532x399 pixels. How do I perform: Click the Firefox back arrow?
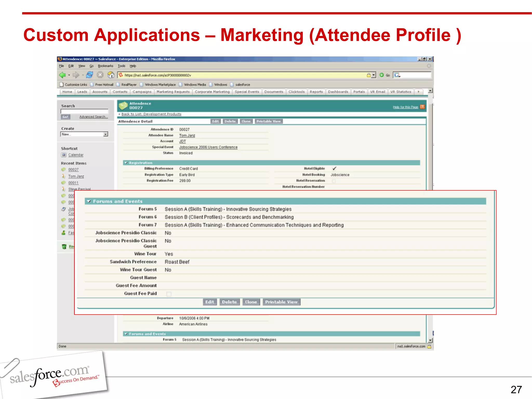point(63,75)
